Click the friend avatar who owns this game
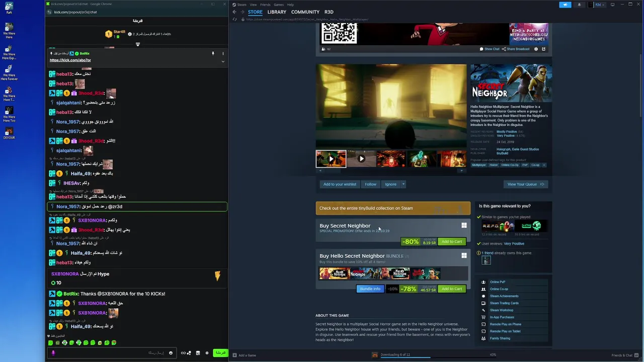The width and height of the screenshot is (644, 362). tap(486, 260)
